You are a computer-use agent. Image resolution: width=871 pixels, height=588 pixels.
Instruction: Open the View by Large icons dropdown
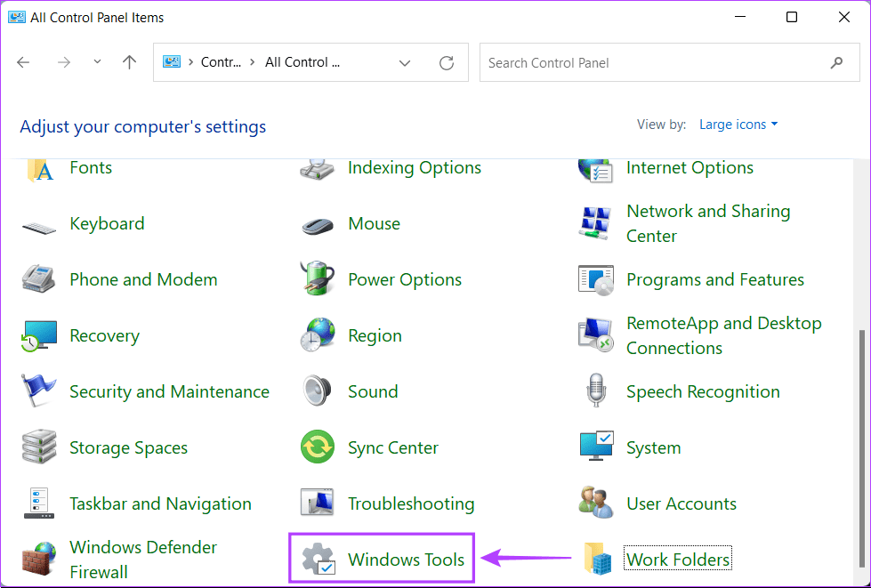(x=738, y=125)
